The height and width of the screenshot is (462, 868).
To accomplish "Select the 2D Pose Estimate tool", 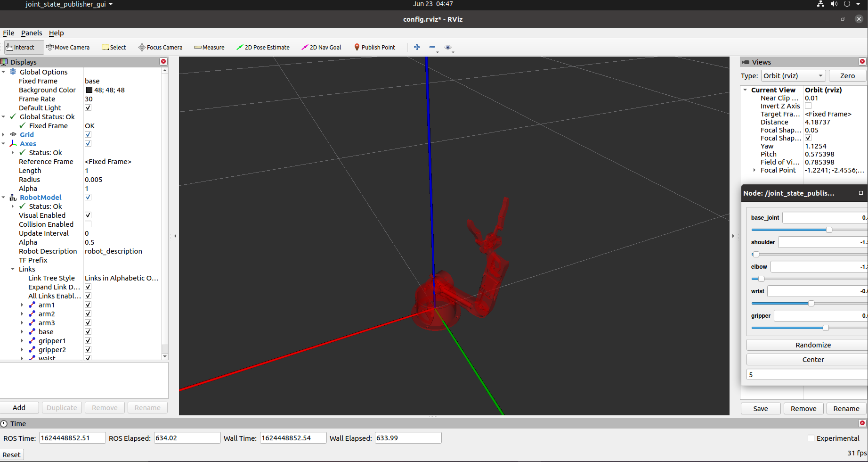I will (x=263, y=47).
